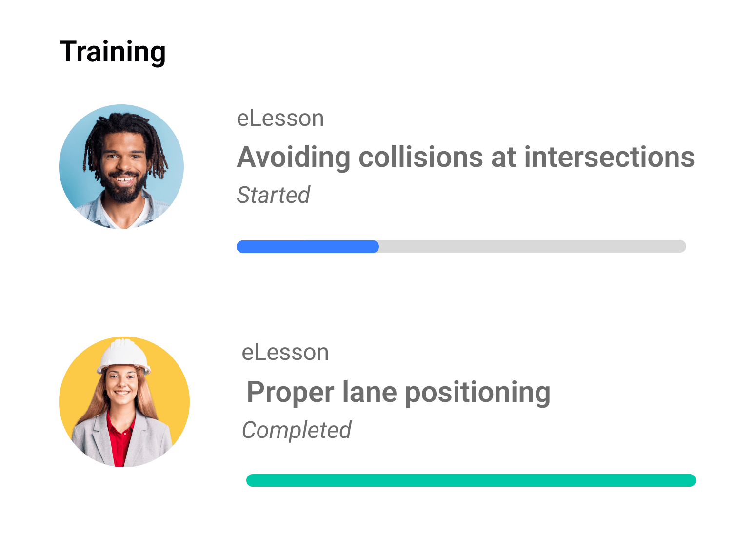Click the green completed progress bar
The height and width of the screenshot is (555, 756).
(471, 480)
